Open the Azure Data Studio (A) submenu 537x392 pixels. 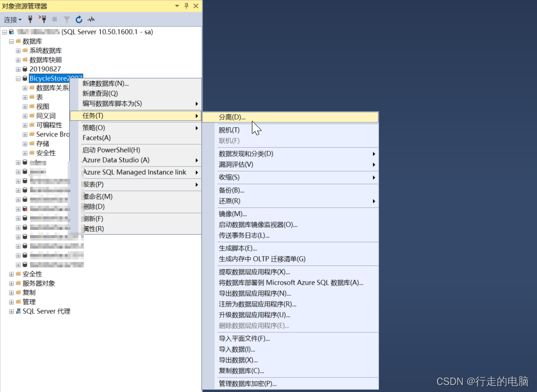point(136,160)
